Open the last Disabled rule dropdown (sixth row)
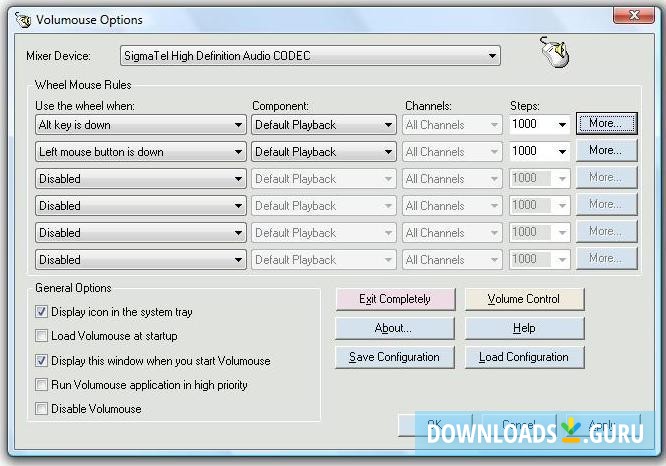This screenshot has width=666, height=466. pos(141,260)
